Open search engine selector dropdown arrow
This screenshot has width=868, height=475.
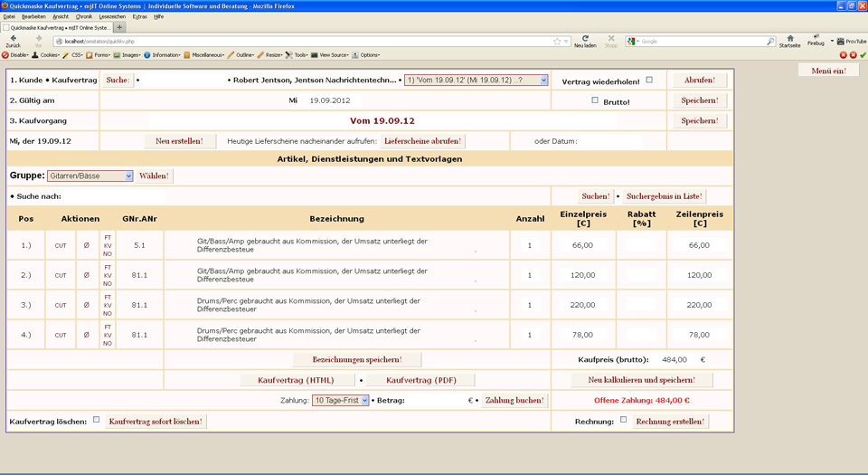click(x=637, y=42)
